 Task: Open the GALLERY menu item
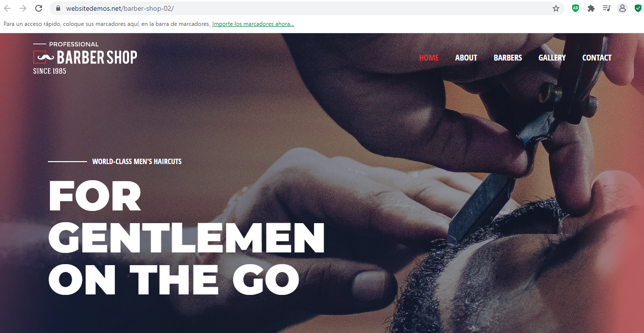pos(552,58)
